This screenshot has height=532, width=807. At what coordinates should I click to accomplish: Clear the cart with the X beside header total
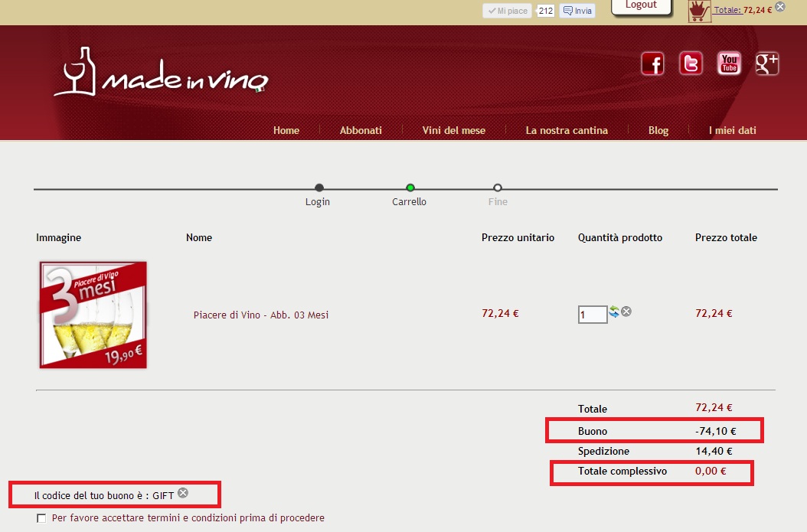(780, 7)
